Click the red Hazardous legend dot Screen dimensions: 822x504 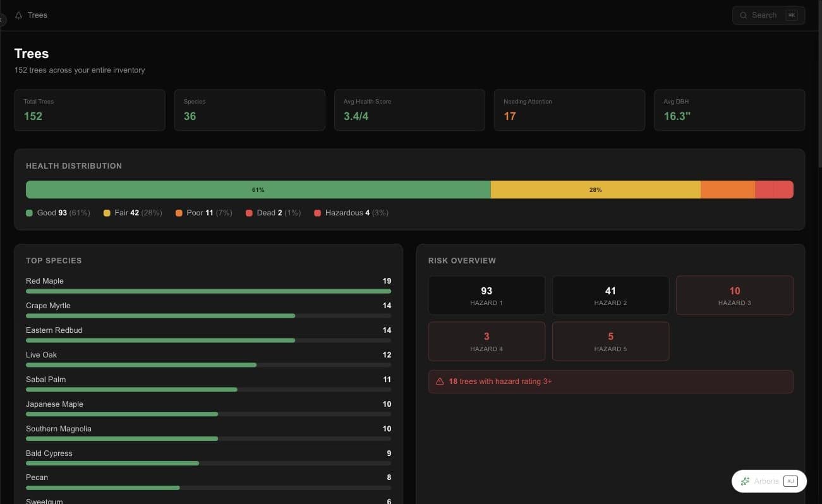click(317, 213)
